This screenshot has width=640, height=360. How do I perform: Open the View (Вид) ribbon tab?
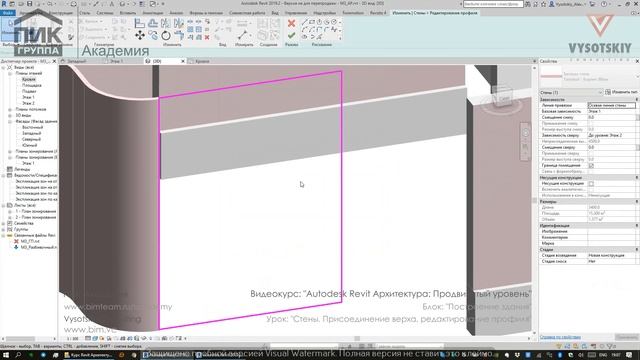click(275, 13)
